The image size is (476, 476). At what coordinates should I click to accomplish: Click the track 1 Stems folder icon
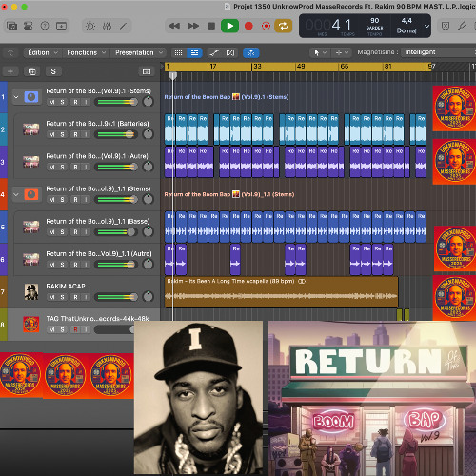(x=31, y=97)
